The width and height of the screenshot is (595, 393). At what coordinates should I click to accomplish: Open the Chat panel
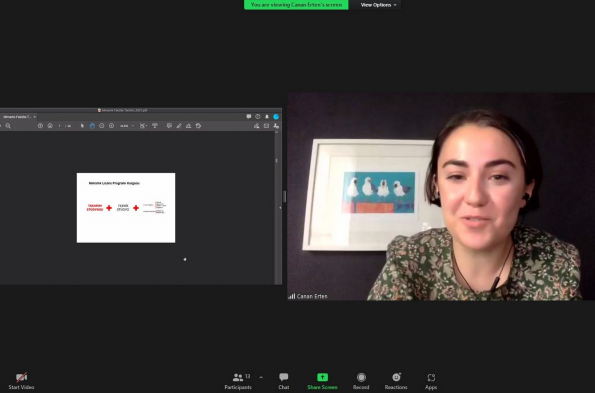(283, 381)
